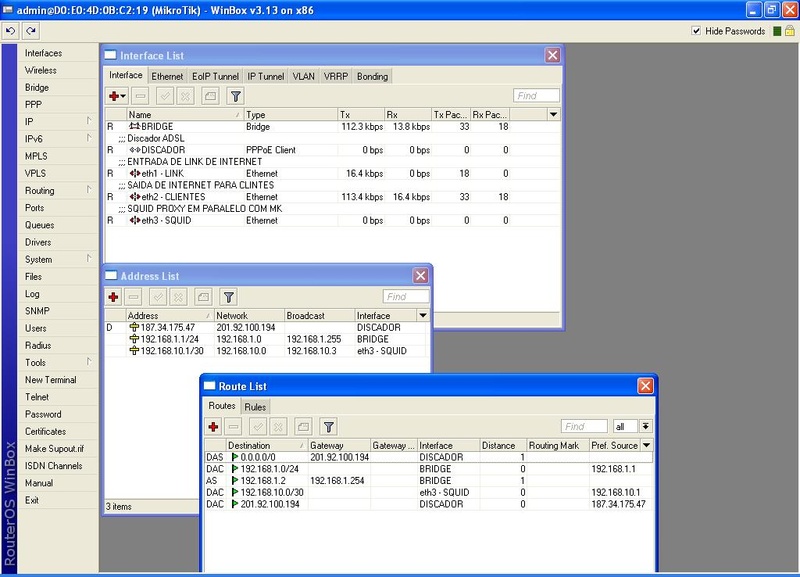Click the Find field in Address List

pos(406,296)
